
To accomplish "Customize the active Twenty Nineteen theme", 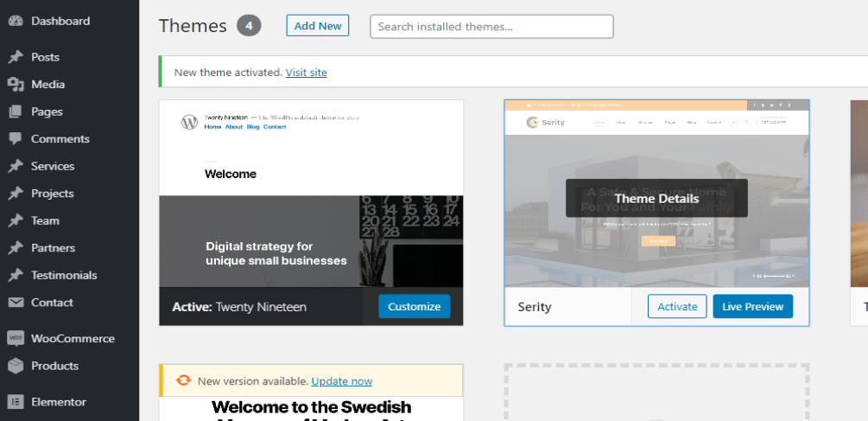I will pos(414,307).
